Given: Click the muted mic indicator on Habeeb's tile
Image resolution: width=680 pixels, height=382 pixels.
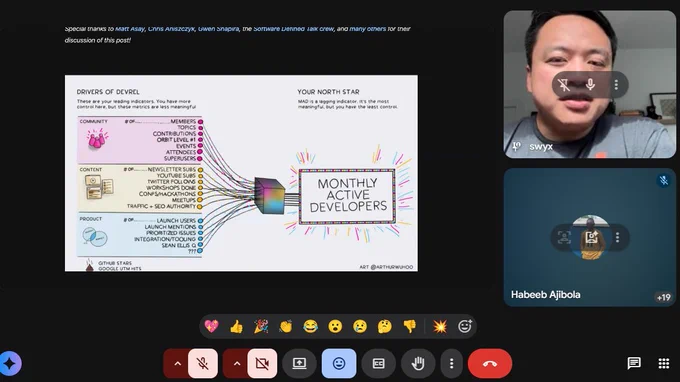Looking at the screenshot, I should coord(664,180).
